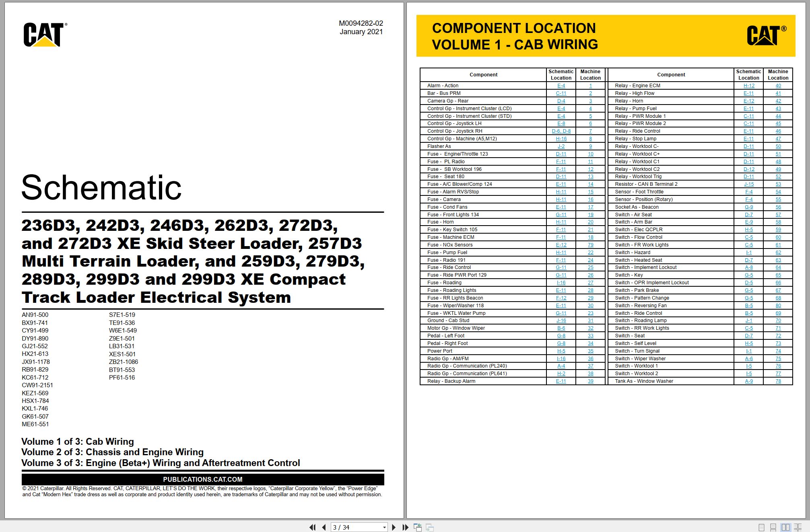
Task: Click J-1 link for Switch - Roading Lamp
Action: (x=748, y=320)
